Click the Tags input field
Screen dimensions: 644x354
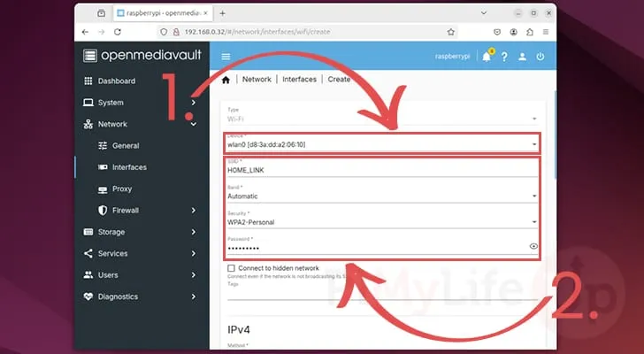coord(382,294)
